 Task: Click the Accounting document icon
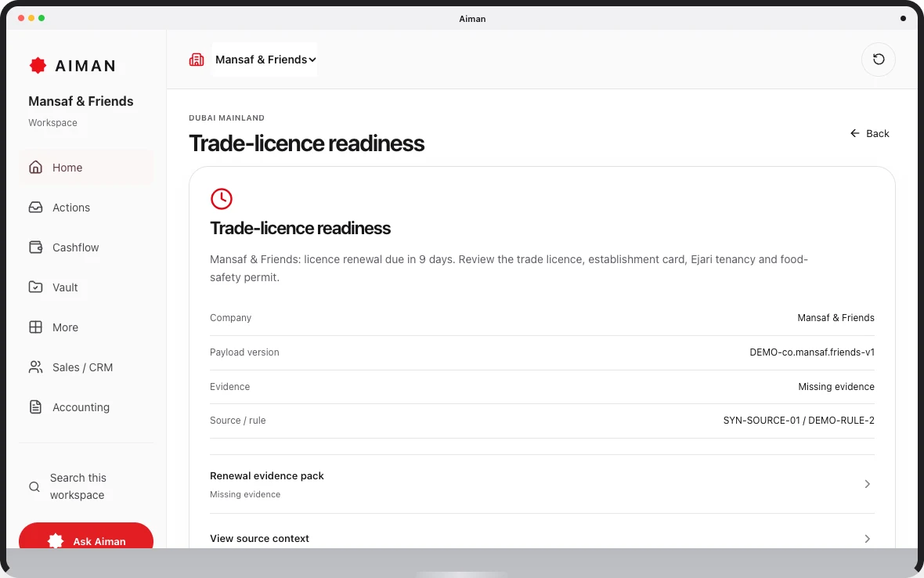coord(35,407)
